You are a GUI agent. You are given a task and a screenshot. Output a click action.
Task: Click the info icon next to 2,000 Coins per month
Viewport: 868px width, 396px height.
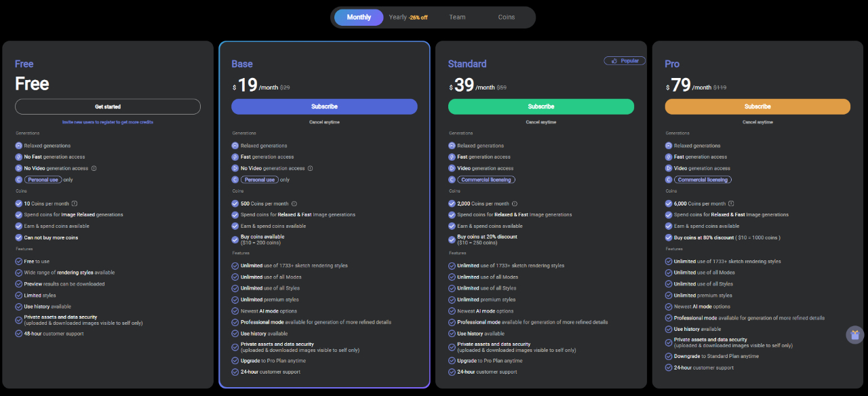pos(515,203)
